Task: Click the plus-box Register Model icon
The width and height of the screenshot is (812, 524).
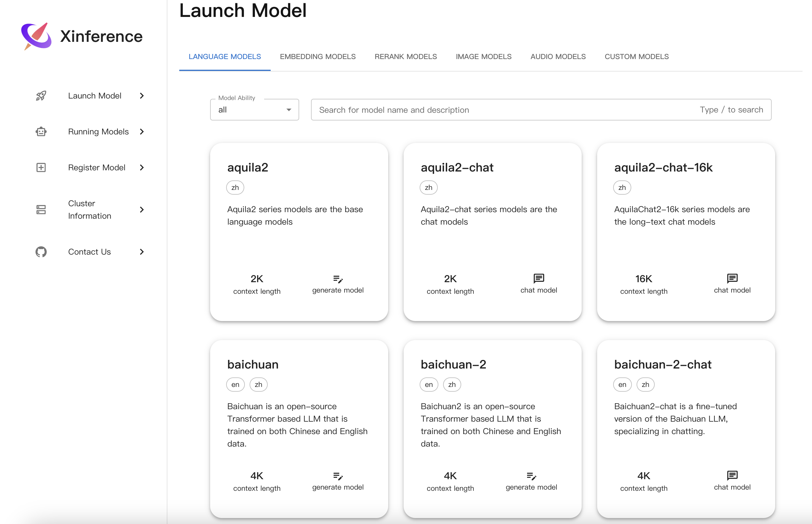Action: (41, 167)
